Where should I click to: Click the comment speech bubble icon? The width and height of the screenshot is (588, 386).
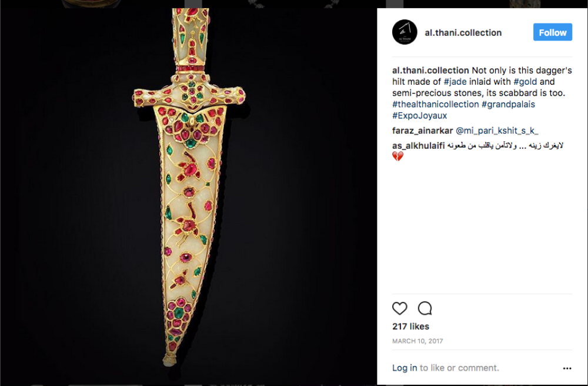pyautogui.click(x=425, y=308)
